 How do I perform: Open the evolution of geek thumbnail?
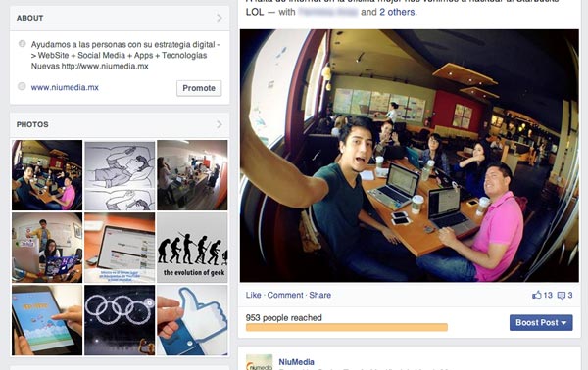(x=192, y=248)
